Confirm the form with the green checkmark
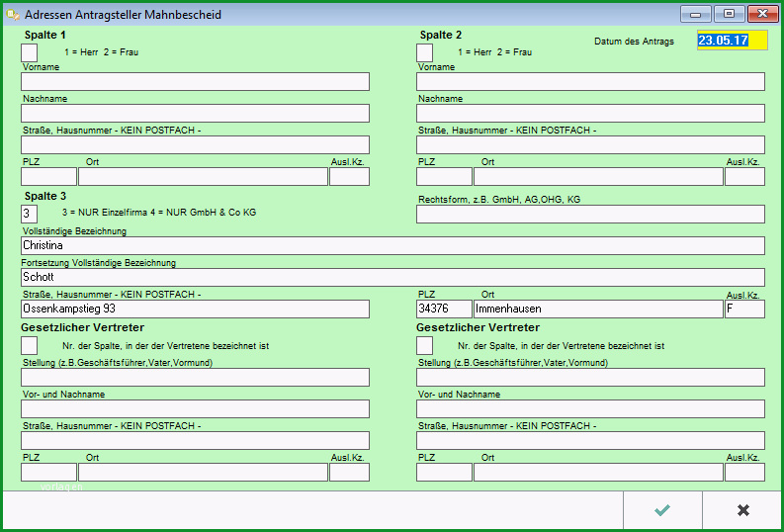The width and height of the screenshot is (784, 532). tap(662, 510)
